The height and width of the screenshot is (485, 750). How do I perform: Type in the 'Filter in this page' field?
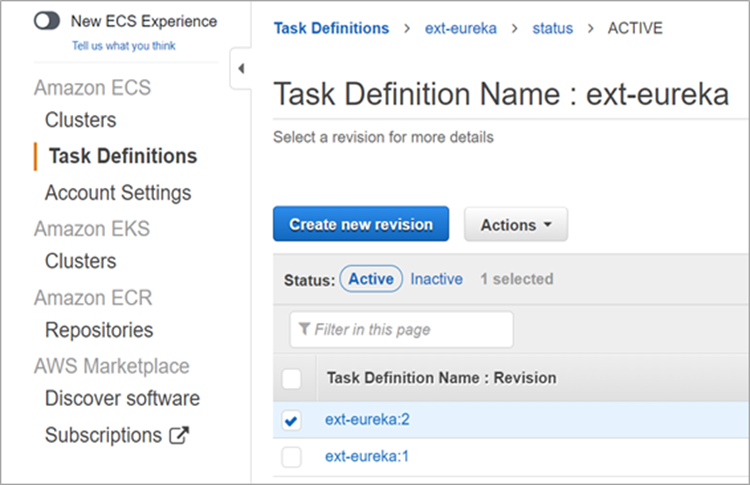(x=410, y=329)
